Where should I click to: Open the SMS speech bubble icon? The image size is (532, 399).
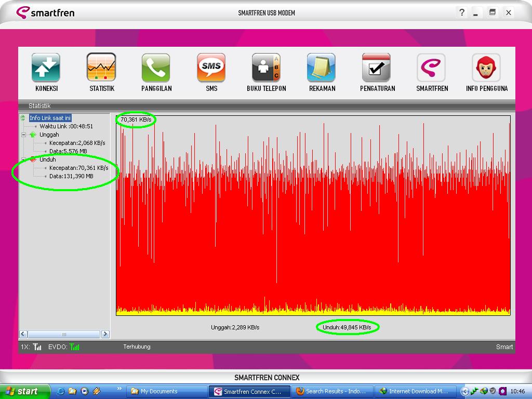point(211,68)
